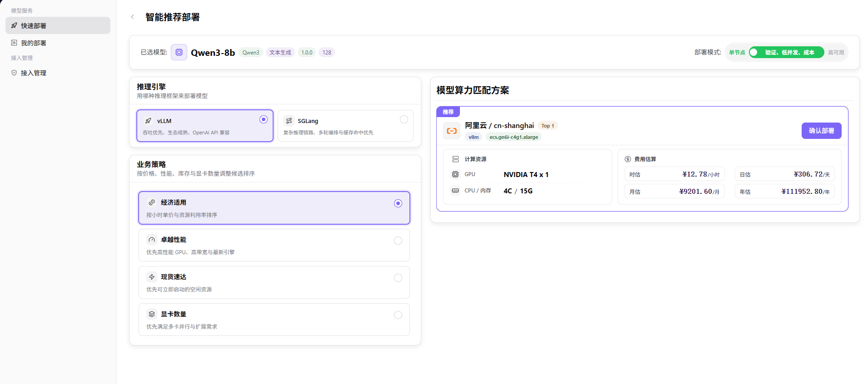868x384 pixels.
Task: Click the Qwen3-8b model name
Action: pyautogui.click(x=213, y=53)
